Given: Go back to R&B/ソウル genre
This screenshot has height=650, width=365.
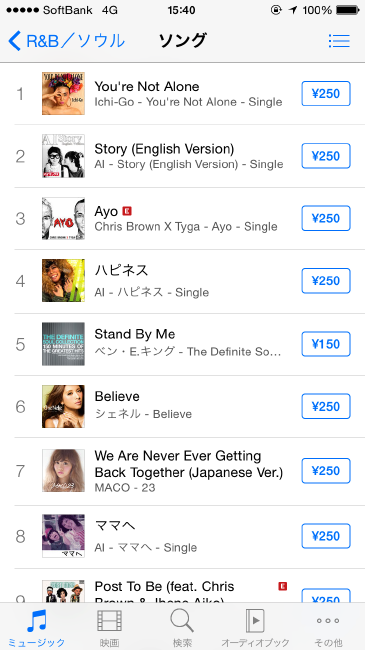Looking at the screenshot, I should coord(66,41).
